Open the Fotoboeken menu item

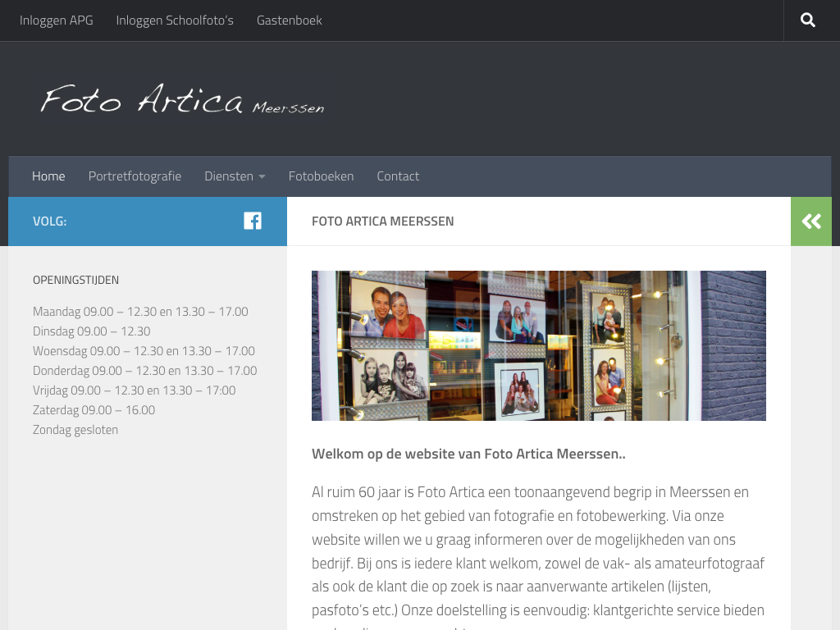(321, 176)
